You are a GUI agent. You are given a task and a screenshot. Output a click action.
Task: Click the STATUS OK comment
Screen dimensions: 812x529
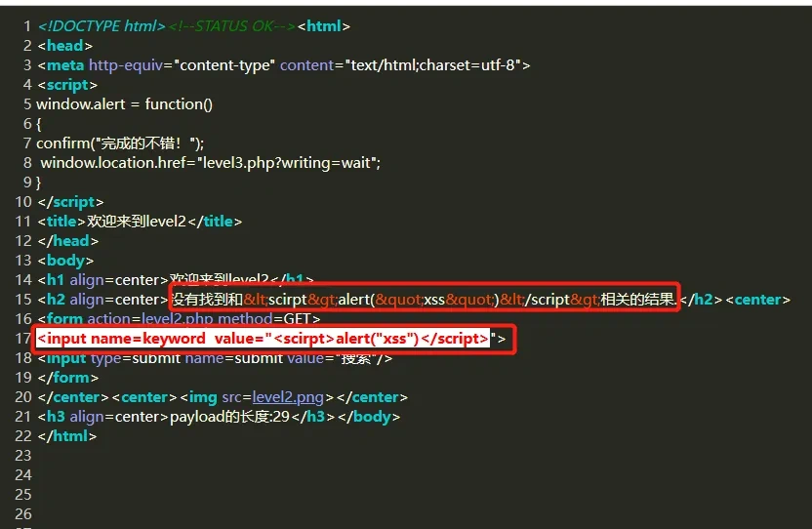(x=232, y=26)
